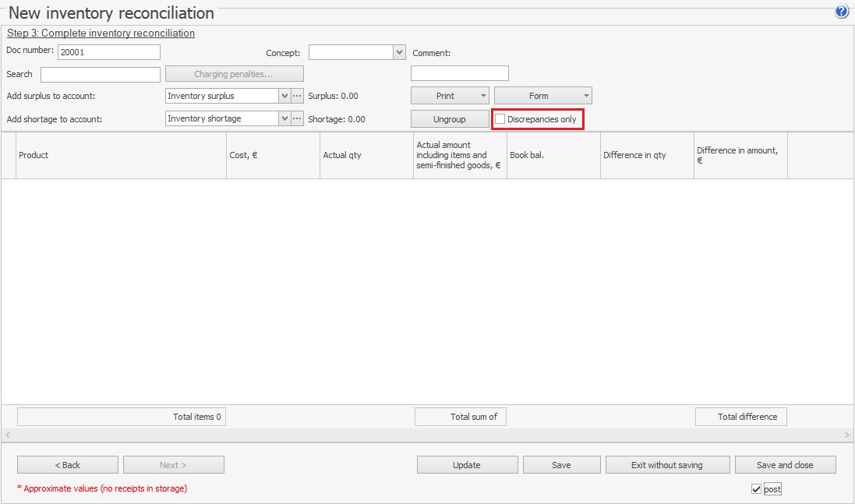Open the Inventory shortage account dropdown
855x504 pixels.
tap(284, 118)
